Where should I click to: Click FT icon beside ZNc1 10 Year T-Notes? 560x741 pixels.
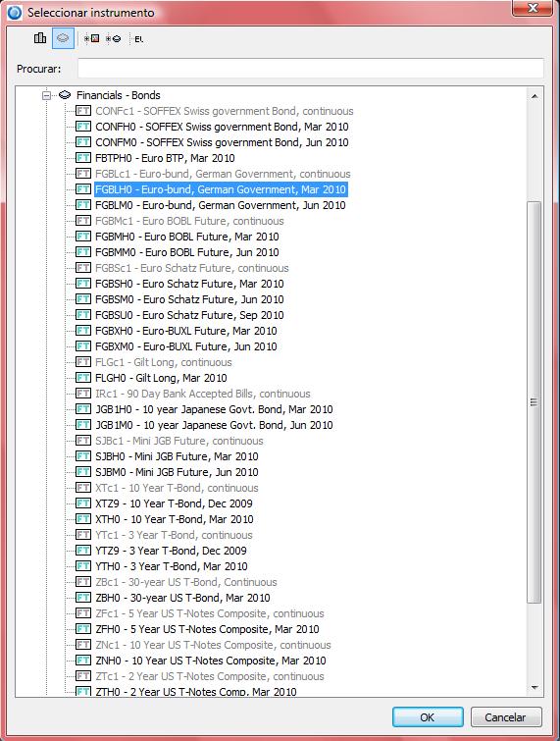click(x=83, y=645)
